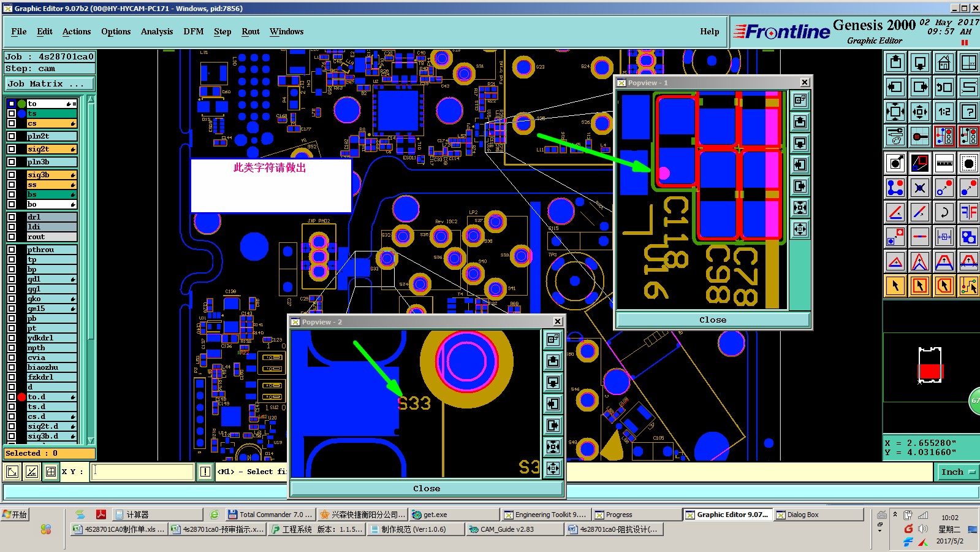Viewport: 980px width, 552px height.
Task: Click the rotate curved-arrow edit icon
Action: coord(944,212)
